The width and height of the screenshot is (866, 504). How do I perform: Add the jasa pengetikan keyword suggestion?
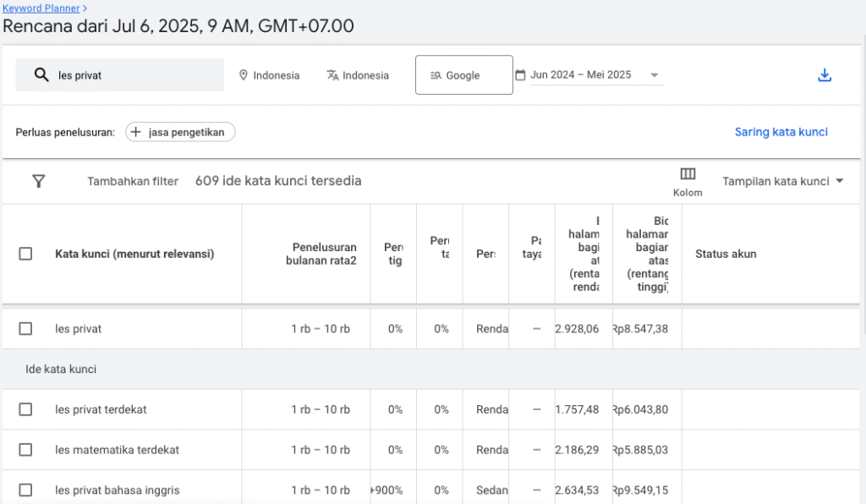point(180,132)
